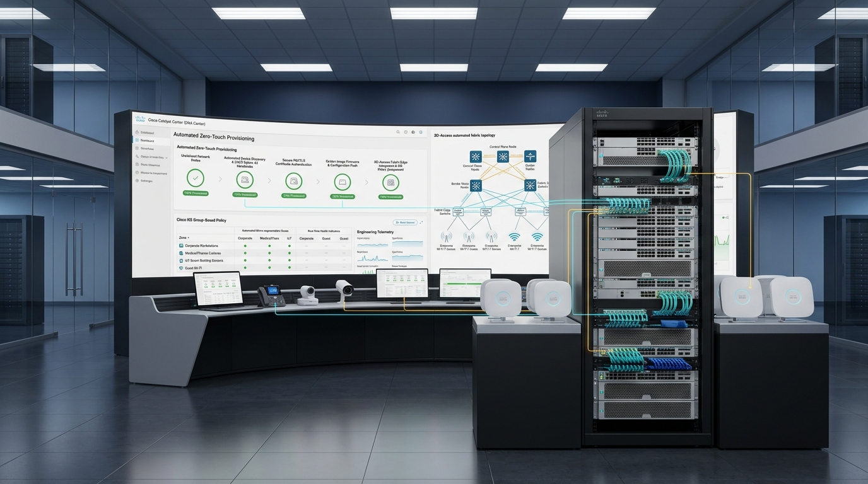
Task: Click the Corporate zone row icon
Action: tap(181, 246)
